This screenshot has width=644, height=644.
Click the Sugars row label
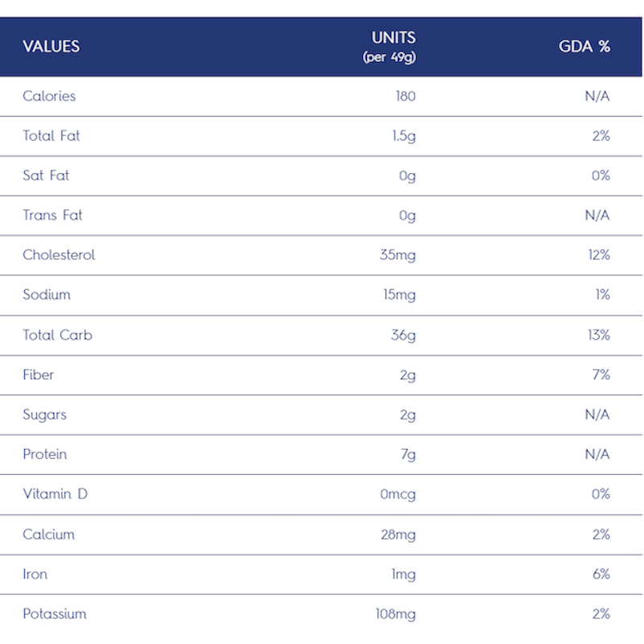click(x=44, y=415)
